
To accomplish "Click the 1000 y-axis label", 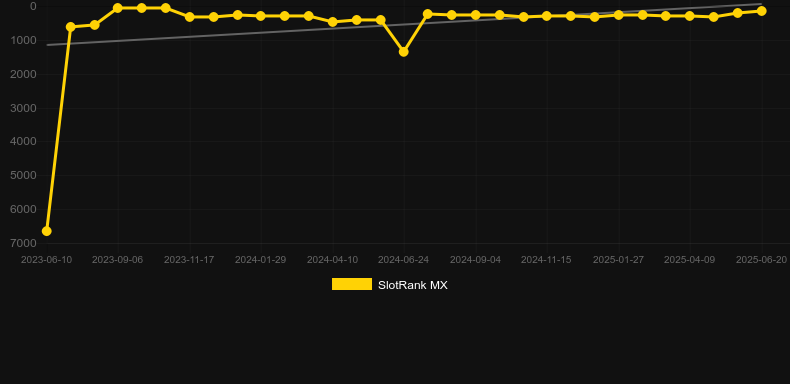I will click(x=23, y=40).
